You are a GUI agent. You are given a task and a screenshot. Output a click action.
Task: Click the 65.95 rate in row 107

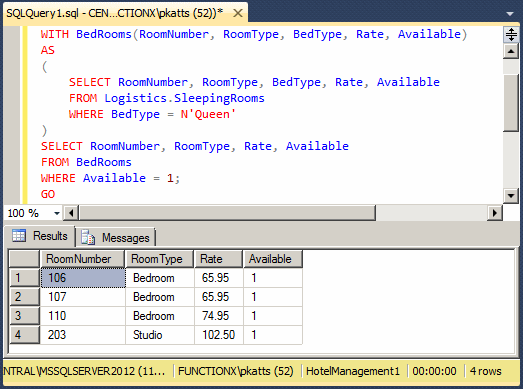pyautogui.click(x=219, y=297)
